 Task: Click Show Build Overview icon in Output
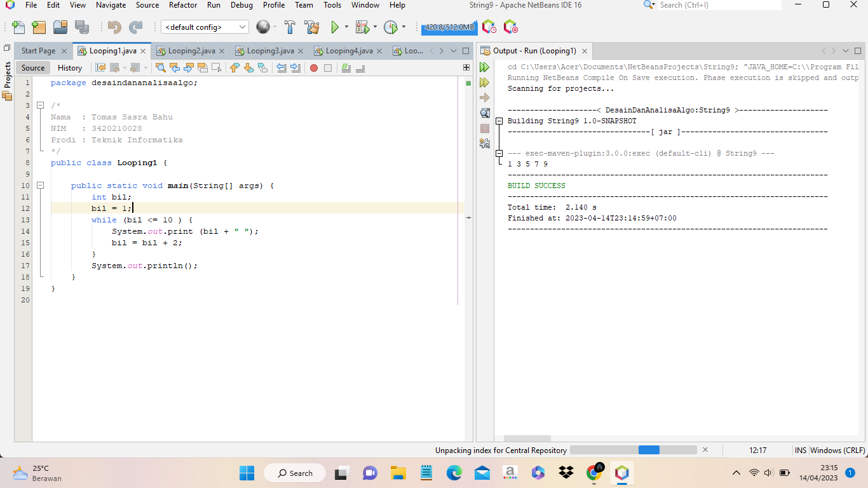pyautogui.click(x=485, y=113)
